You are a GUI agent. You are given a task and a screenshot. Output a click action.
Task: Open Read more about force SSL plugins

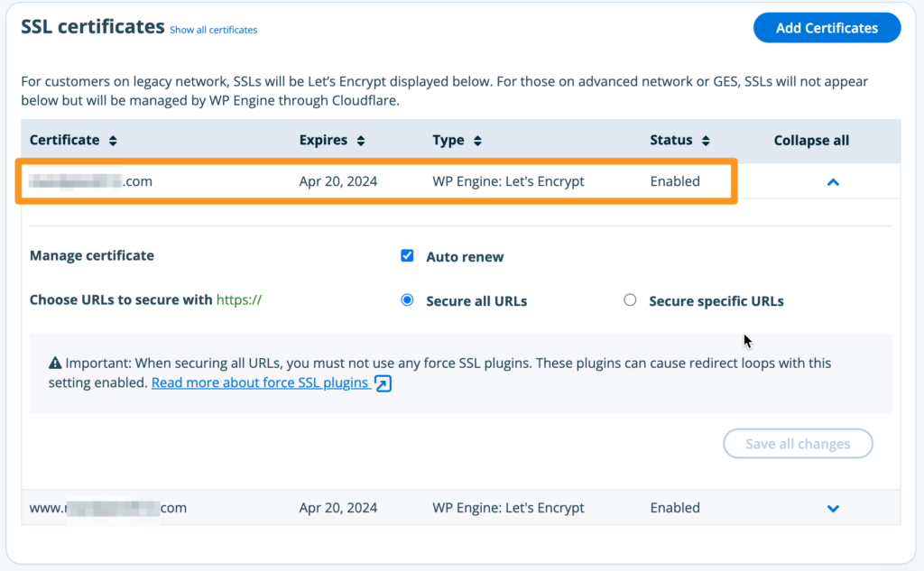[x=260, y=382]
